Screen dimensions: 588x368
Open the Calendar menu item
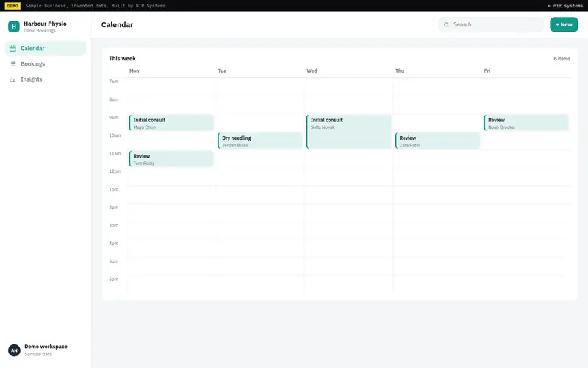pyautogui.click(x=46, y=48)
